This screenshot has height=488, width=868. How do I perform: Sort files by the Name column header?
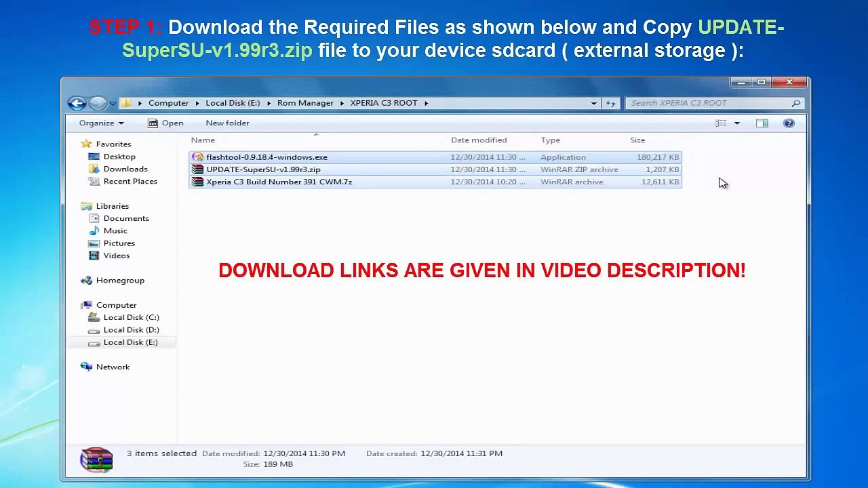(203, 140)
